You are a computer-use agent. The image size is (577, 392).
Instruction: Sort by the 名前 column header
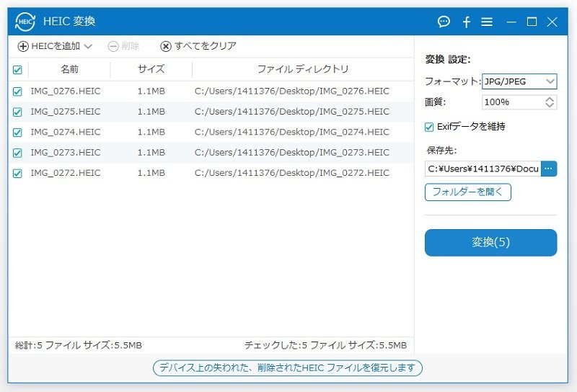pos(69,69)
